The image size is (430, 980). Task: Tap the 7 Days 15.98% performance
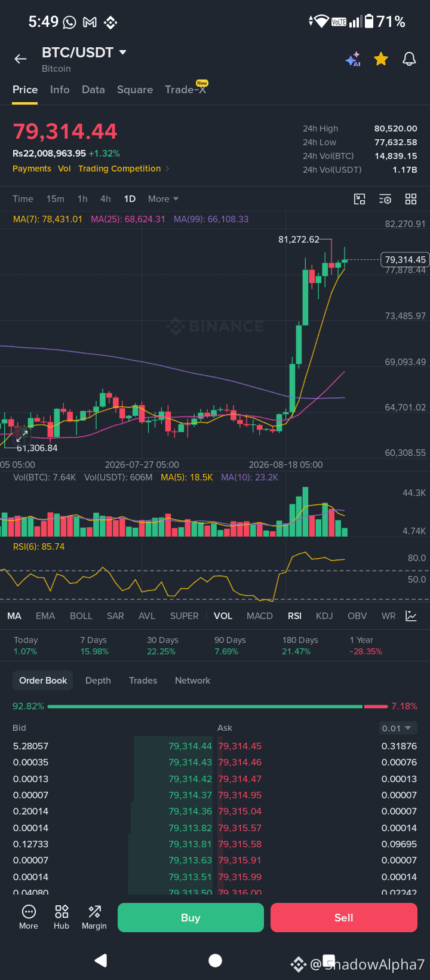tap(94, 645)
